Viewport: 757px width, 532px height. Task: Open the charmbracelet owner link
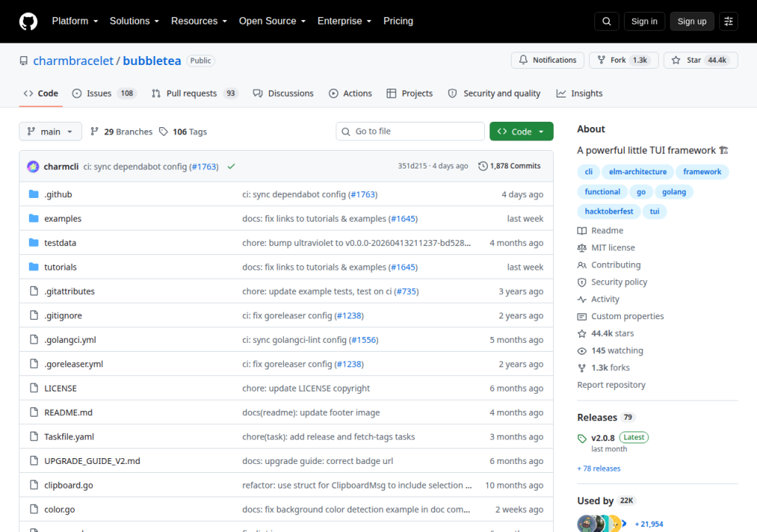coord(73,61)
